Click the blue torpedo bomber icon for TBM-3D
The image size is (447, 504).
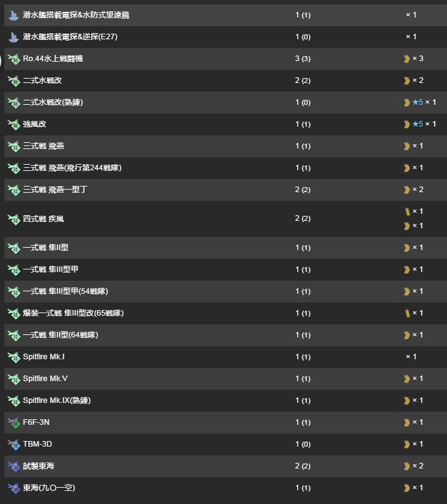(14, 444)
